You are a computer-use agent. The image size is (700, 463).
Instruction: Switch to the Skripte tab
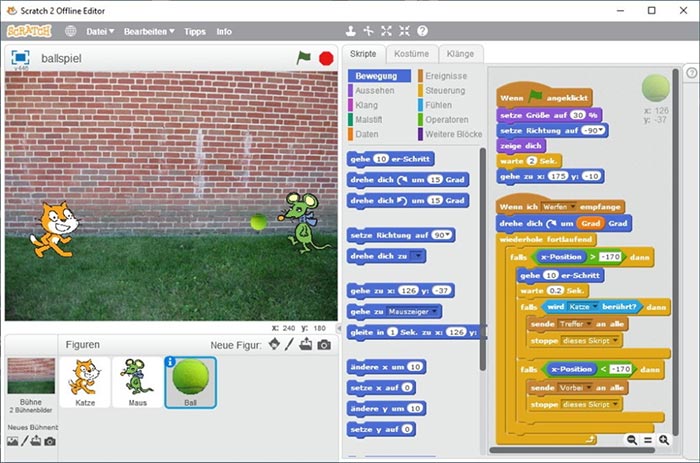[x=363, y=54]
